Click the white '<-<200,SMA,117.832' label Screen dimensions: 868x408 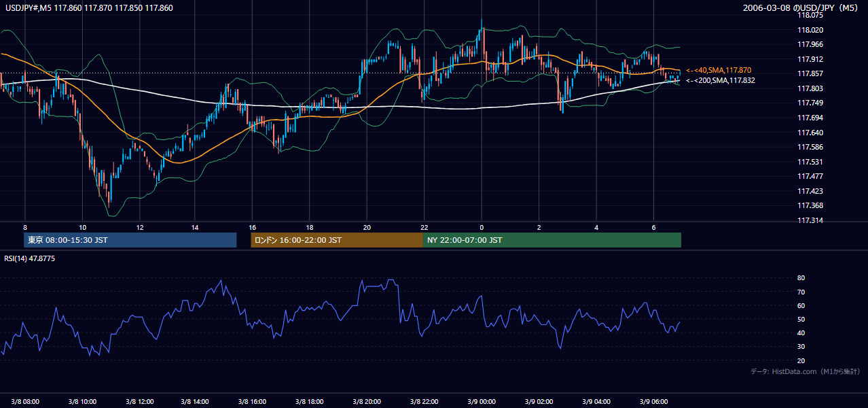point(721,80)
